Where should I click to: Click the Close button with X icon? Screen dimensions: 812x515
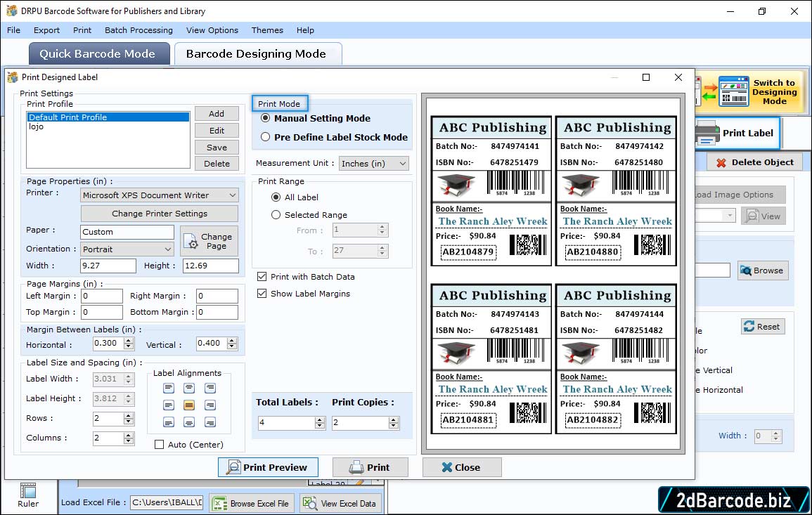click(x=461, y=467)
